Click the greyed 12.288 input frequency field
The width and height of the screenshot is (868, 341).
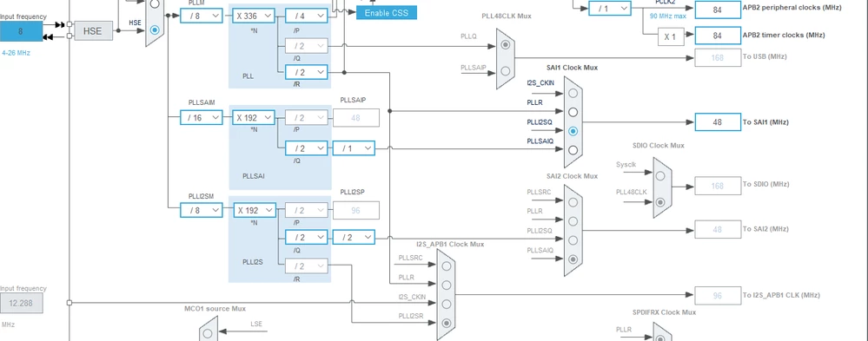[x=21, y=303]
